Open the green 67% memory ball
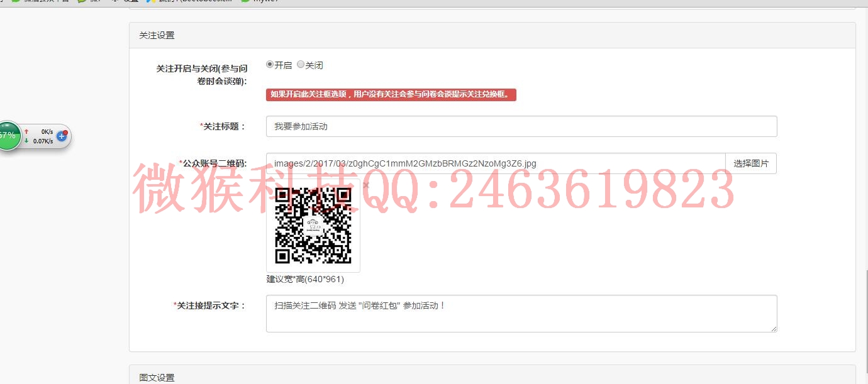The width and height of the screenshot is (868, 384). tap(8, 136)
